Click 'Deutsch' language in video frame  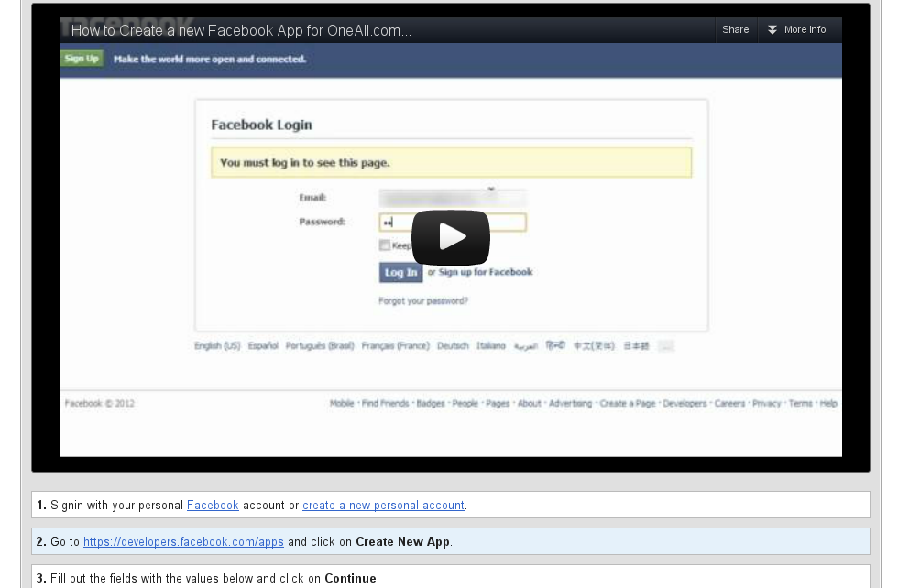click(453, 346)
